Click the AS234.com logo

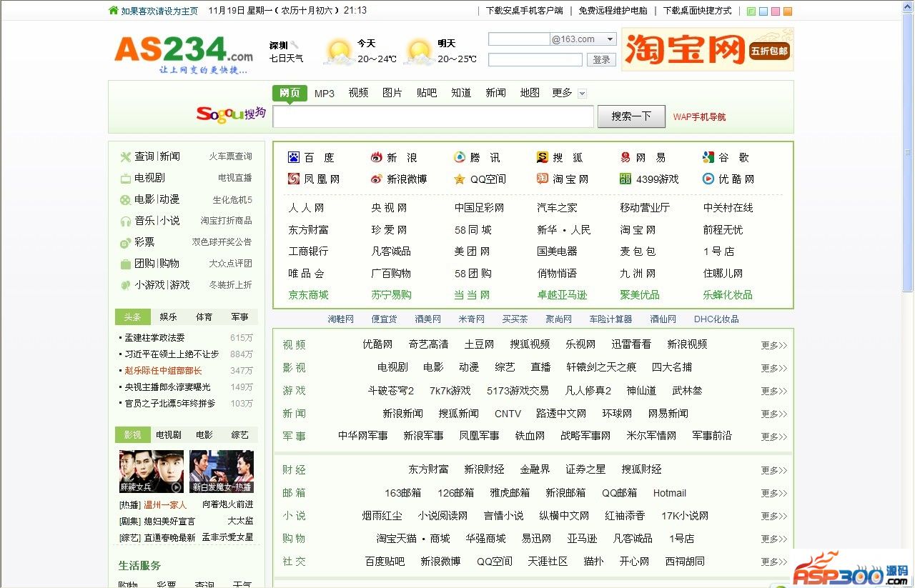point(184,53)
